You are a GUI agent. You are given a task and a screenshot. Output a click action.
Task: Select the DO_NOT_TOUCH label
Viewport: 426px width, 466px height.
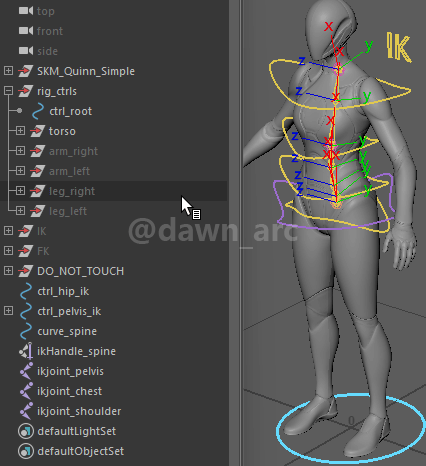coord(80,271)
